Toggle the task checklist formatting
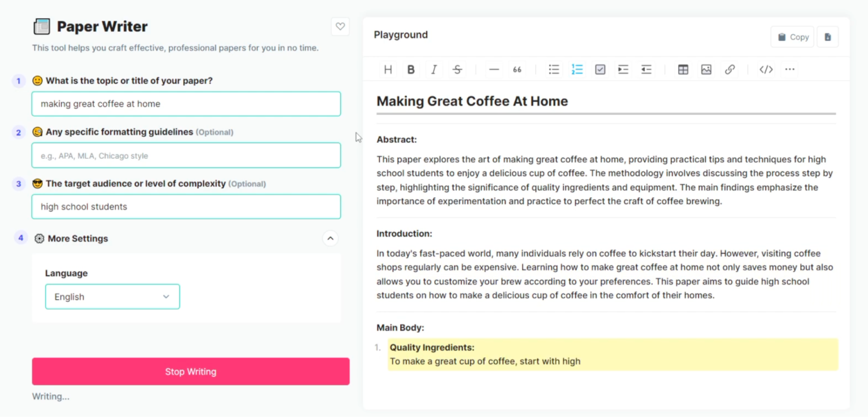 click(600, 69)
